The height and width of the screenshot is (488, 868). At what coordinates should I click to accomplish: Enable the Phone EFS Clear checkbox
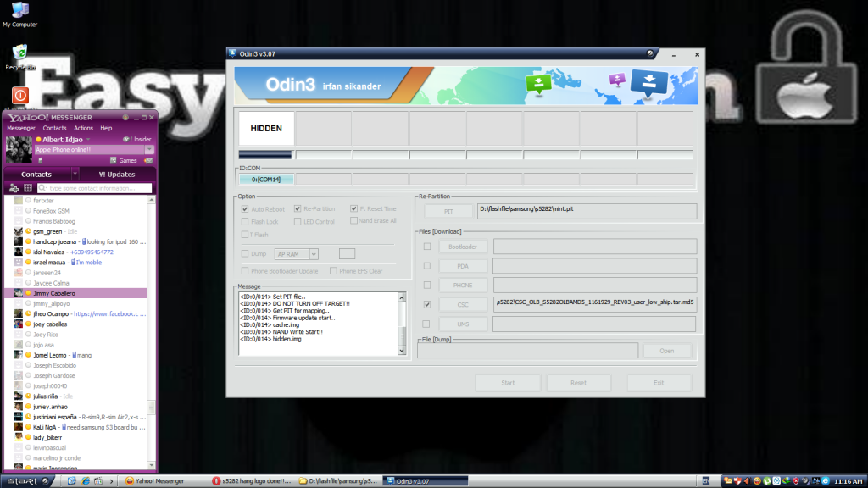[333, 271]
